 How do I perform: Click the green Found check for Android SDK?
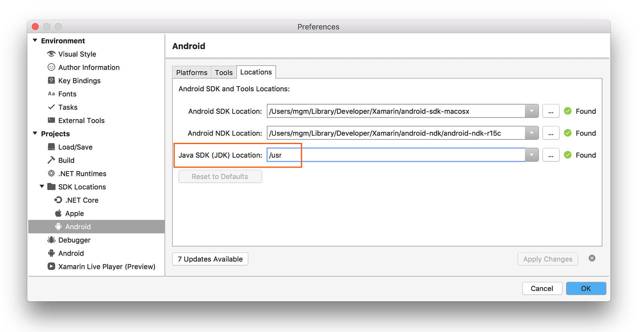point(568,111)
